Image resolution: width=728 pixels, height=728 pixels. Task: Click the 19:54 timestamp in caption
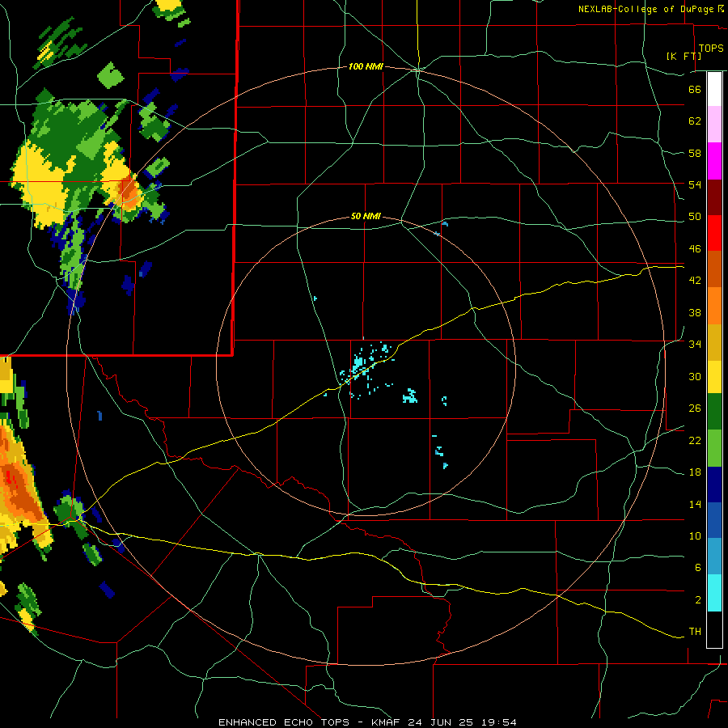pyautogui.click(x=497, y=722)
